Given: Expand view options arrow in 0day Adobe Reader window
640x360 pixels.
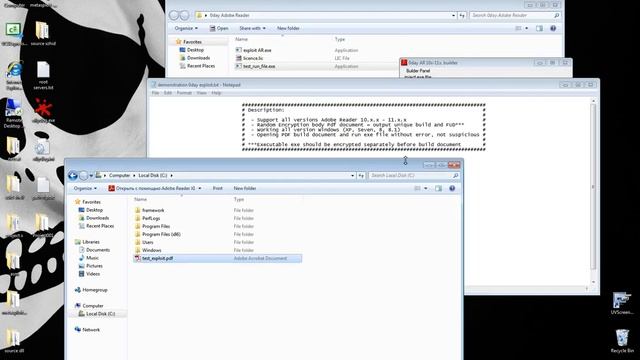Looking at the screenshot, I should click(527, 28).
